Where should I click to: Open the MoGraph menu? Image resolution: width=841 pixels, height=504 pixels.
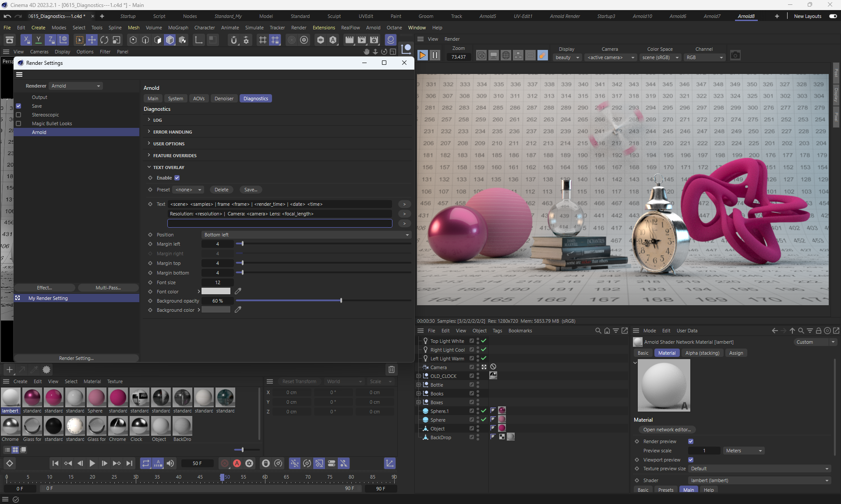pyautogui.click(x=178, y=28)
